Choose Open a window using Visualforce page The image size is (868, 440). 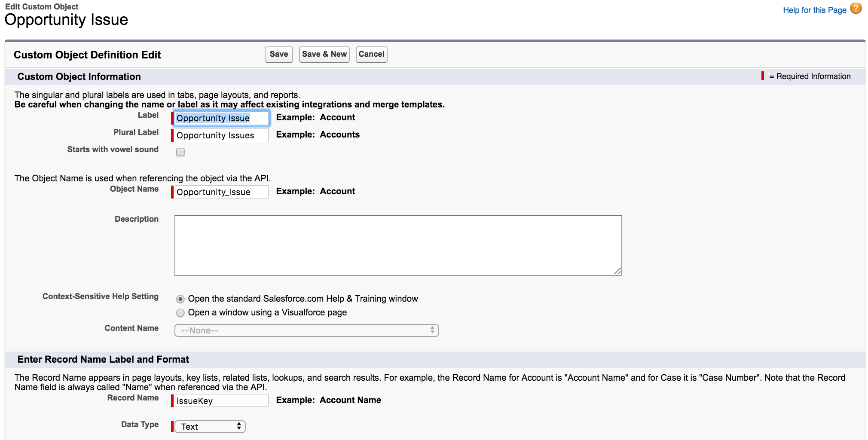tap(180, 313)
